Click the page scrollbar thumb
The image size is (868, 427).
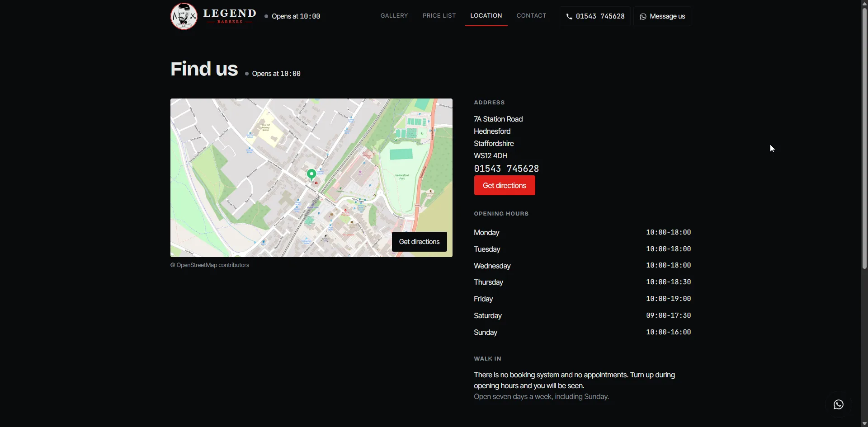tap(864, 138)
